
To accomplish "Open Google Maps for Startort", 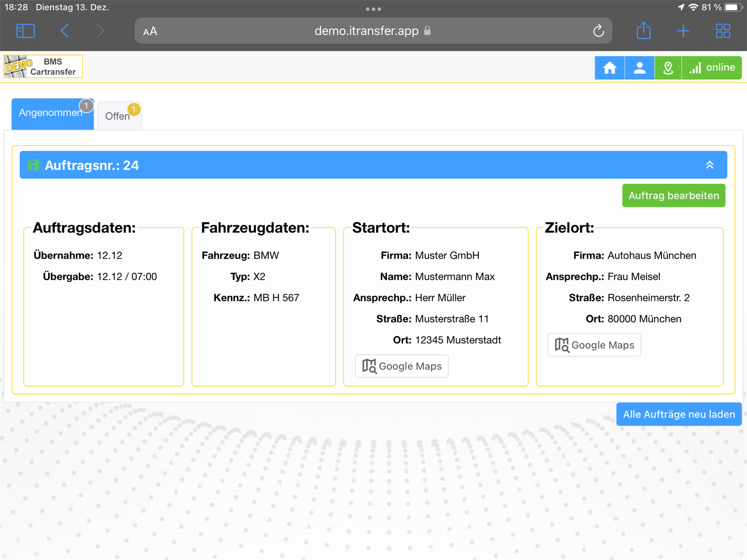I will point(402,366).
